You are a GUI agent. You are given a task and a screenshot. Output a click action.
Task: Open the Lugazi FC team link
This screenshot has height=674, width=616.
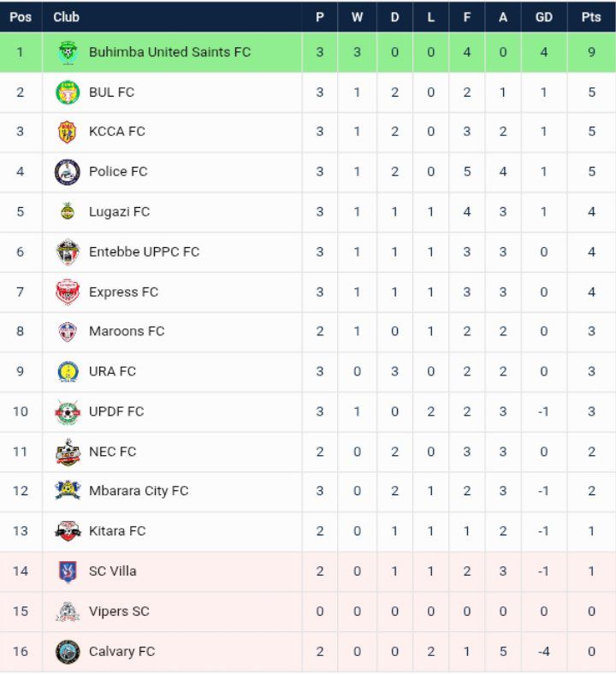[119, 212]
